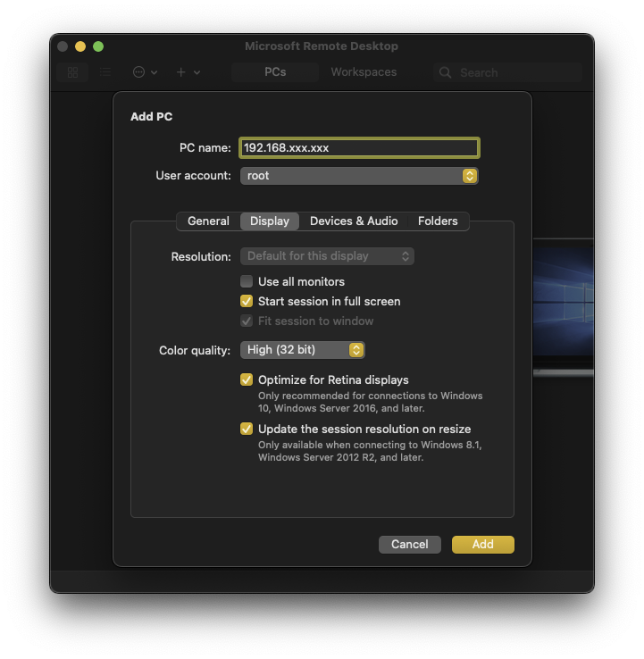
Task: Expand the chevron next to plus icon
Action: 197,72
